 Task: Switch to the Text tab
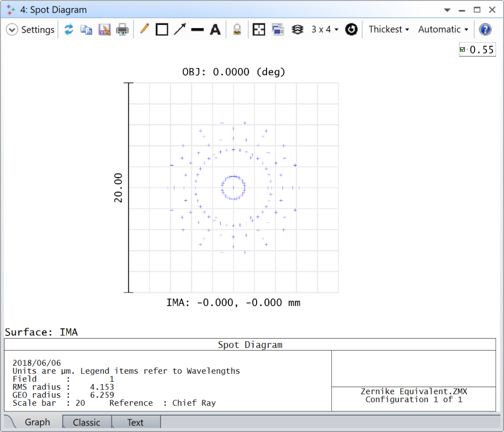pyautogui.click(x=135, y=422)
